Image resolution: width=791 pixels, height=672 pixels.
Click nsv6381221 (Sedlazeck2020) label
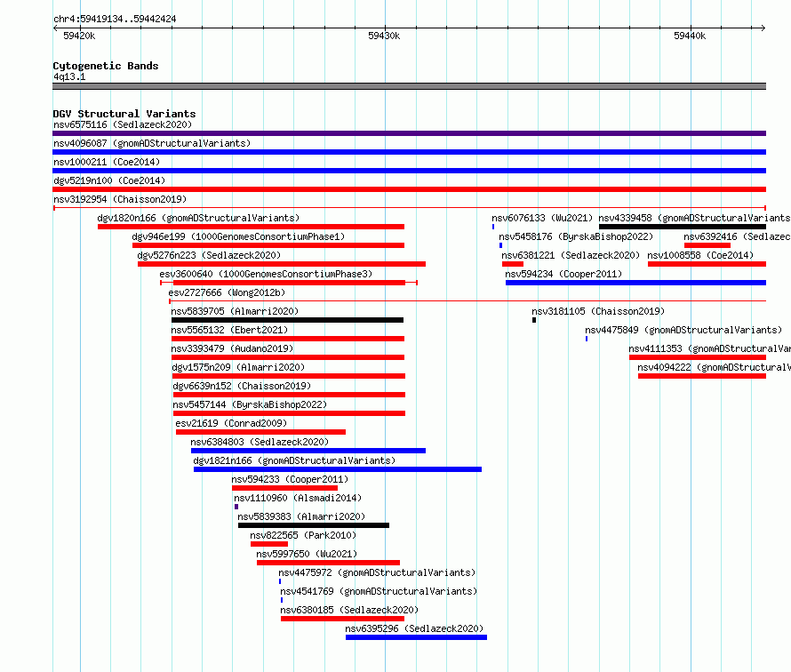pos(570,255)
